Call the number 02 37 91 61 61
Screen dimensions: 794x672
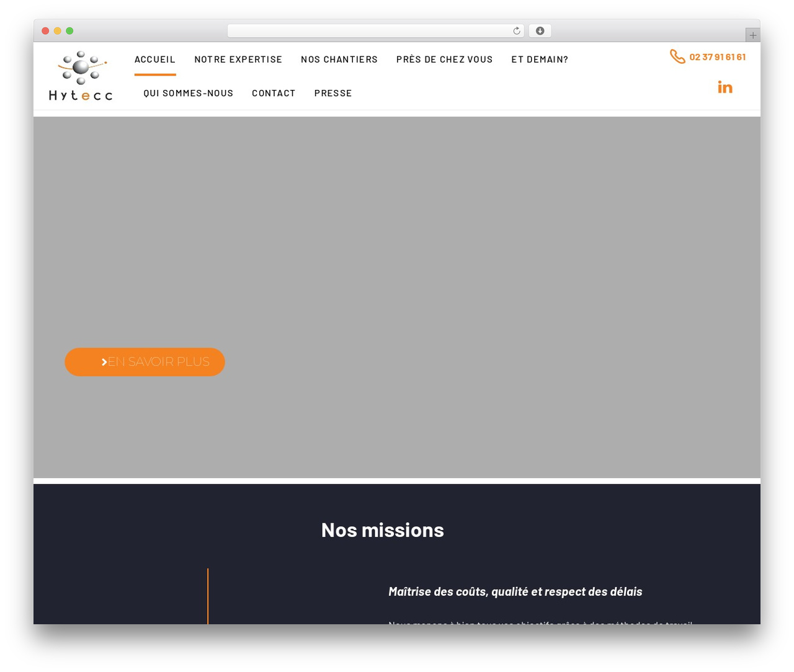click(x=718, y=57)
